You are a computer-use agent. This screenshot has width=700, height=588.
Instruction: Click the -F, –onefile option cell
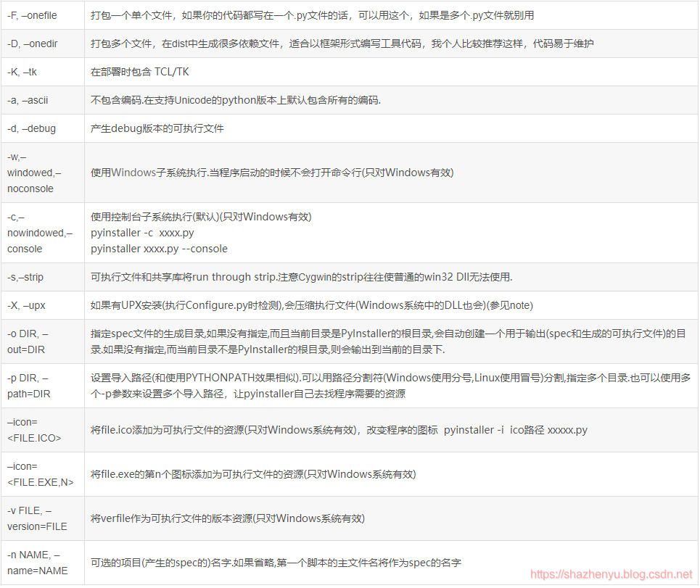click(42, 15)
